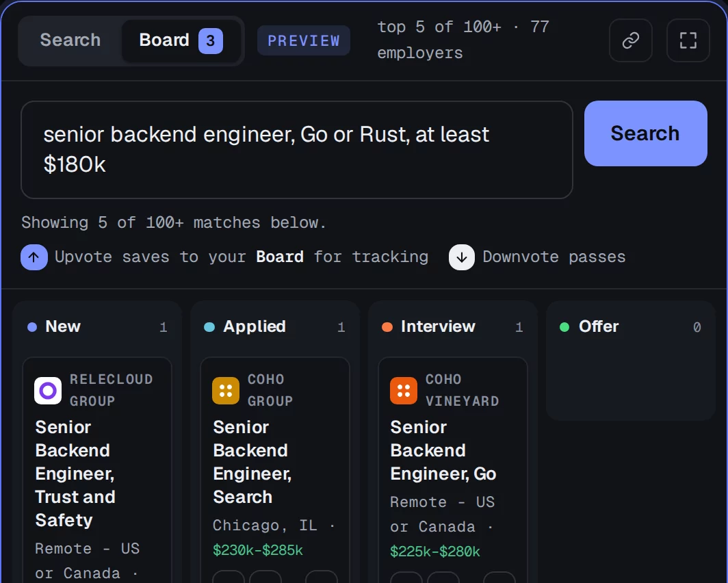Select the Applied column header
Image resolution: width=728 pixels, height=583 pixels.
click(275, 327)
